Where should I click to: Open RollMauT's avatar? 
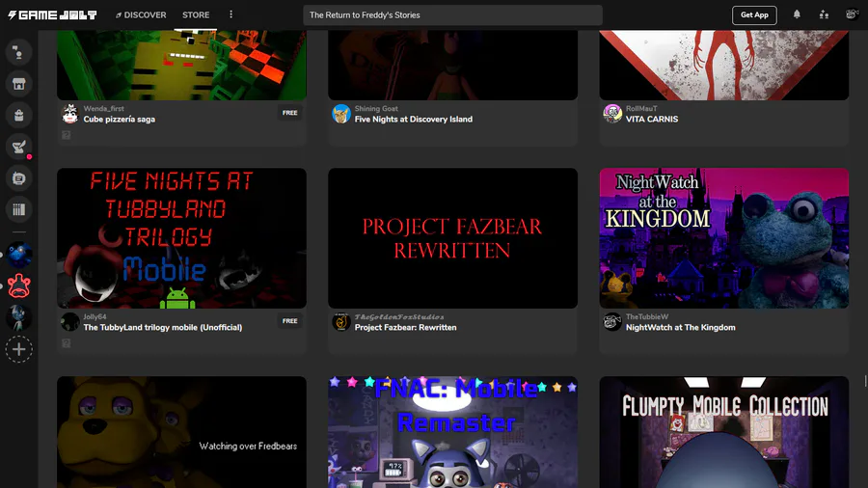click(612, 114)
